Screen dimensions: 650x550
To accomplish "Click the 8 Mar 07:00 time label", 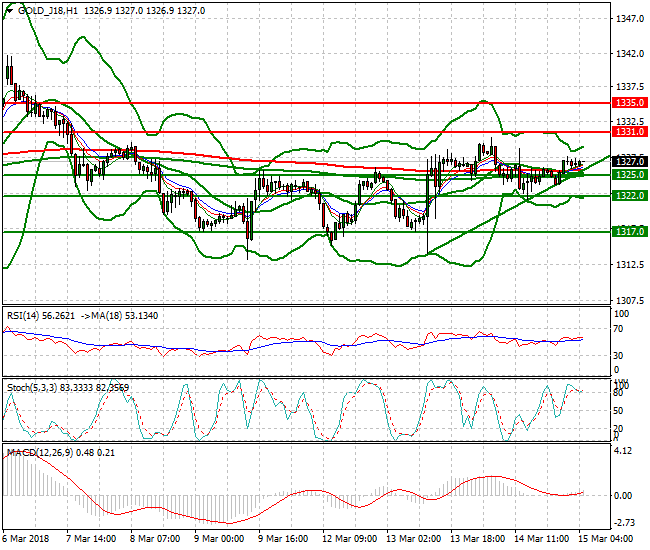I will pos(155,539).
